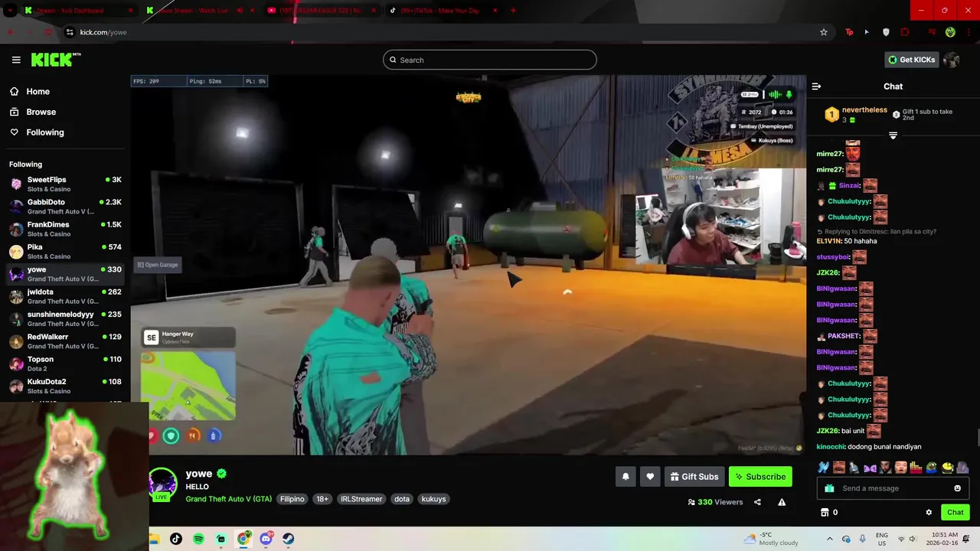Open chat settings gear
Viewport: 980px width, 551px height.
pos(929,512)
